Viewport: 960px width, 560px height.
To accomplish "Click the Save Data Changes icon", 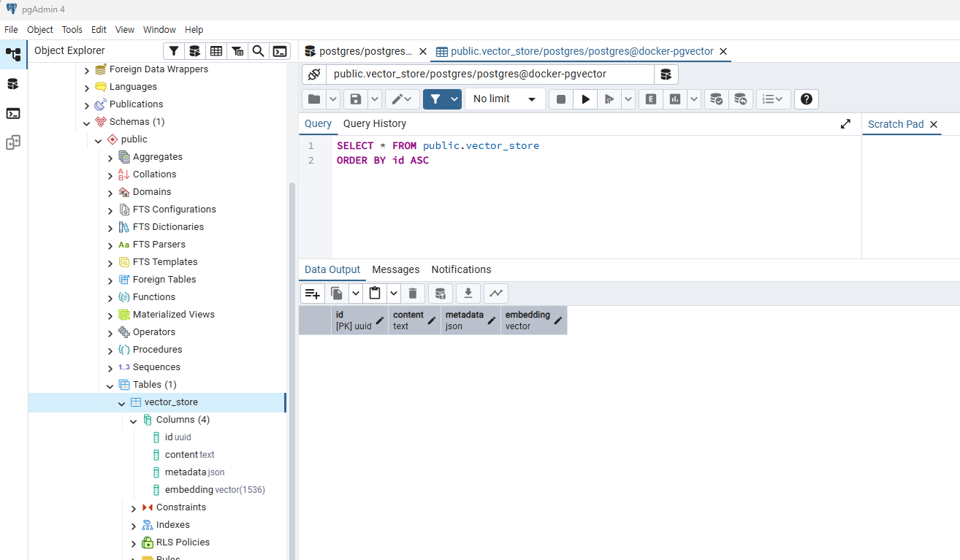I will pos(440,294).
